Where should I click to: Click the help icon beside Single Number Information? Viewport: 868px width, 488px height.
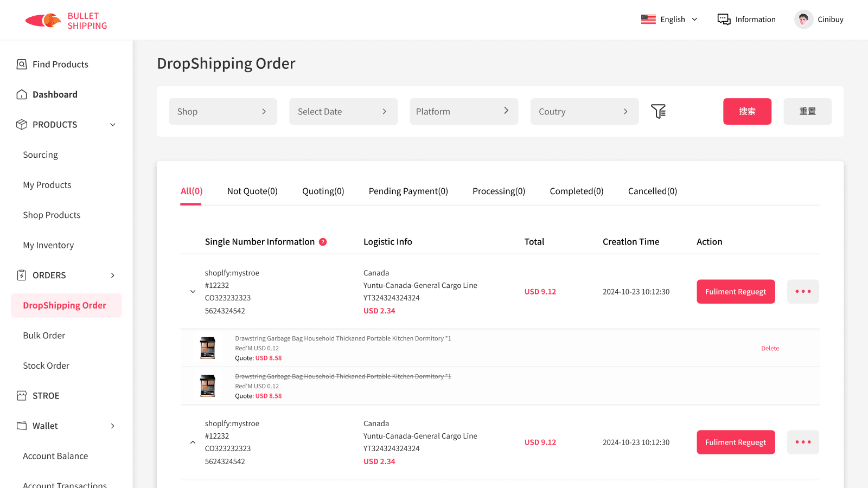point(323,242)
